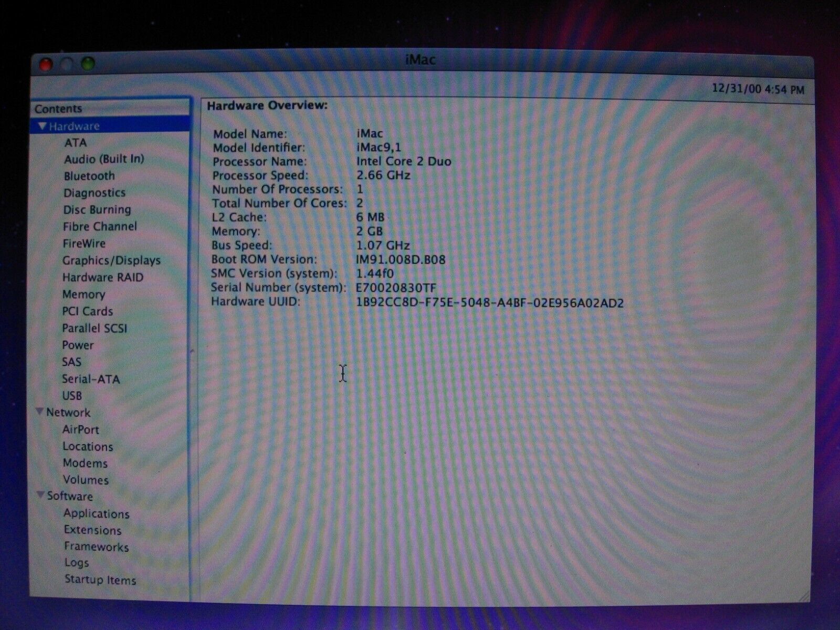Select Power in hardware list

coord(78,345)
